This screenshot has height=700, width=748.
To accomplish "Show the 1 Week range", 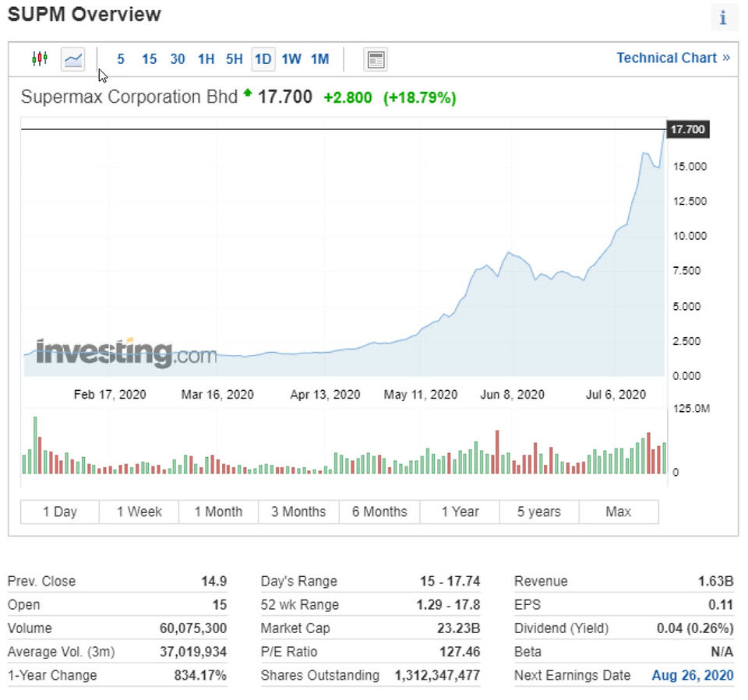I will 139,512.
